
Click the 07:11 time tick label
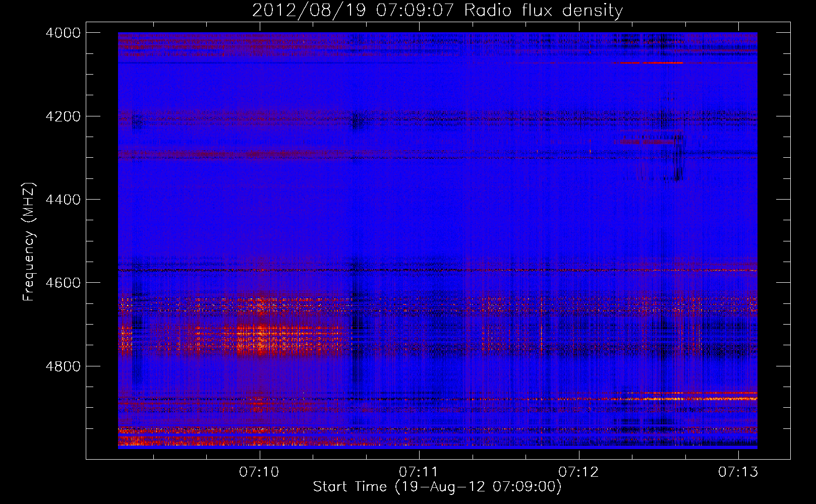pos(419,472)
